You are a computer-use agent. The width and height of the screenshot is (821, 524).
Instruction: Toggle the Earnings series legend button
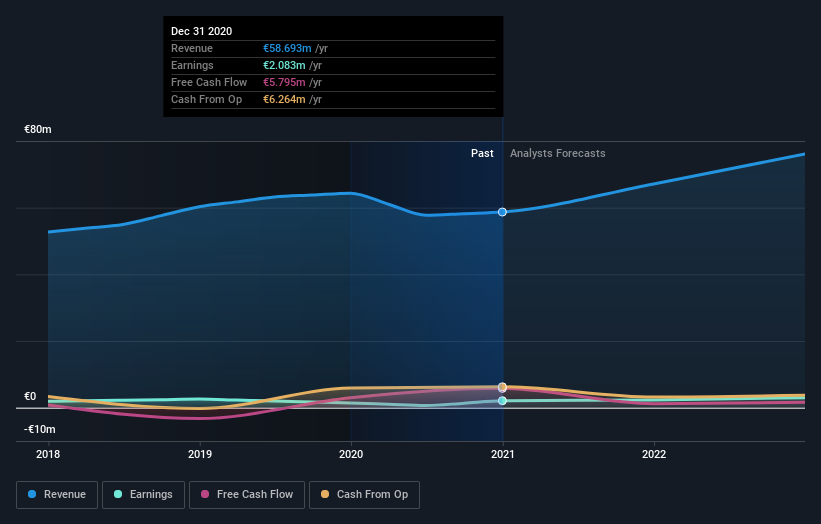point(143,495)
